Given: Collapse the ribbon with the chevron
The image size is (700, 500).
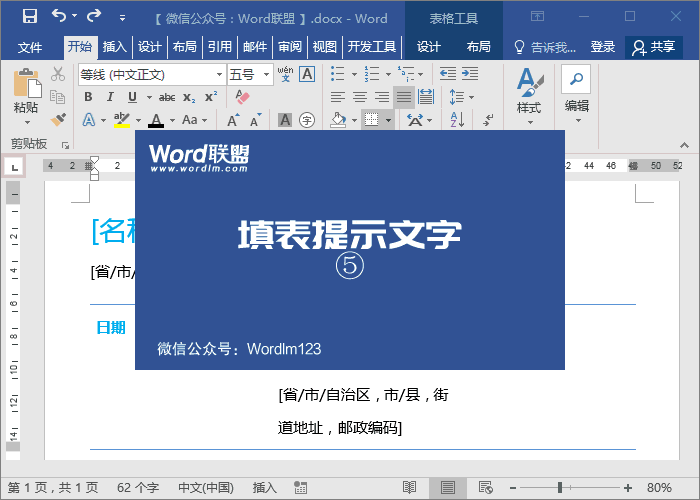Looking at the screenshot, I should 684,145.
